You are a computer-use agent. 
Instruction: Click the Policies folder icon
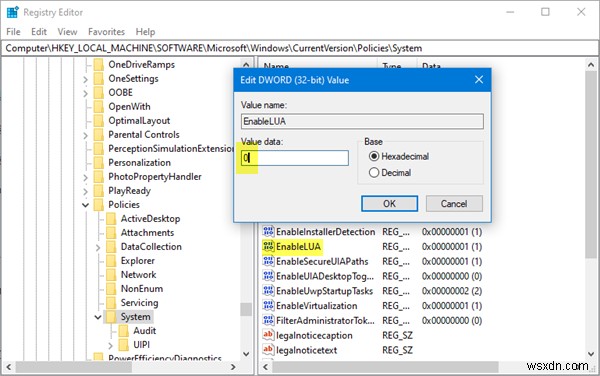[x=99, y=205]
